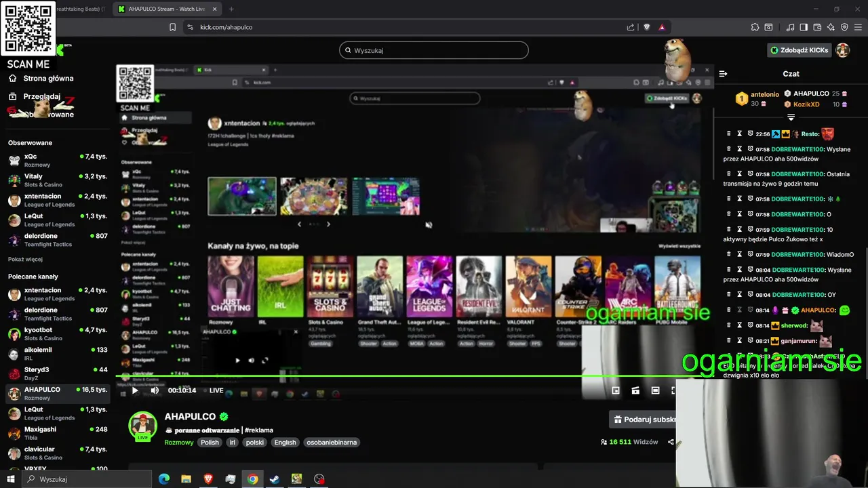
Task: Click the Zdobądź KICKs button
Action: 798,50
